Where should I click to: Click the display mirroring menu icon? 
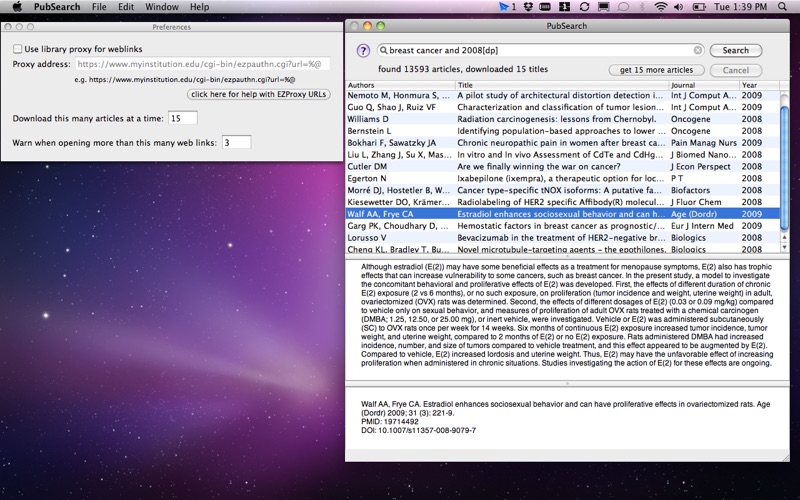[x=604, y=7]
